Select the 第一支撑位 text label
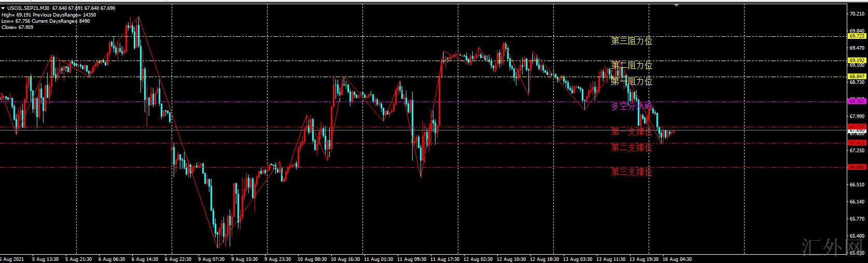 point(631,131)
